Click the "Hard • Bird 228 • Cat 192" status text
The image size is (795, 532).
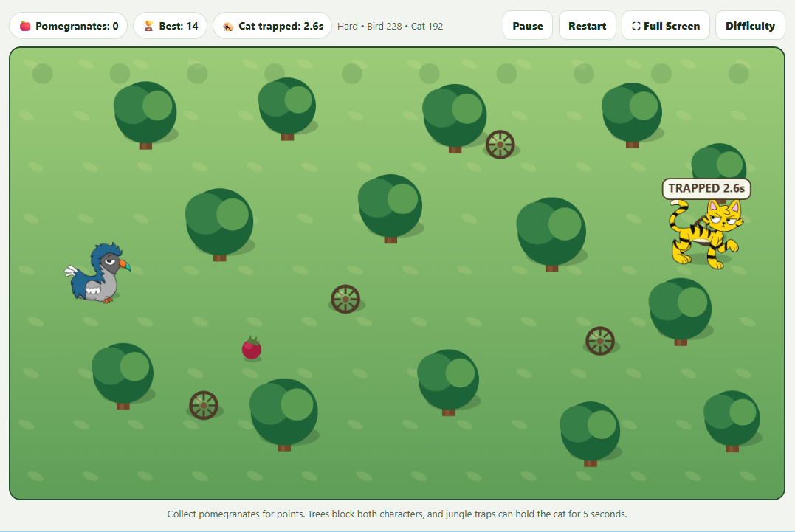[x=390, y=27]
